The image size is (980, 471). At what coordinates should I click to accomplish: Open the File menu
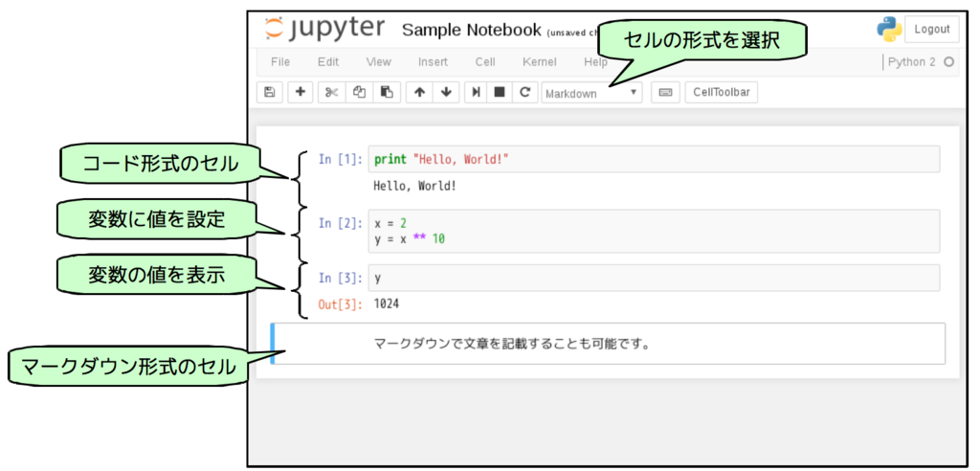[x=280, y=62]
